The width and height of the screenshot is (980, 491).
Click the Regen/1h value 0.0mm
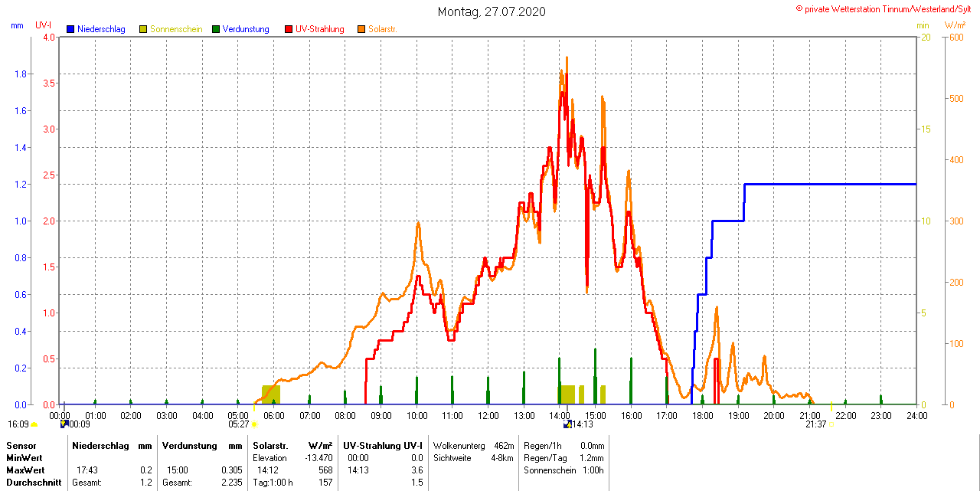[592, 445]
